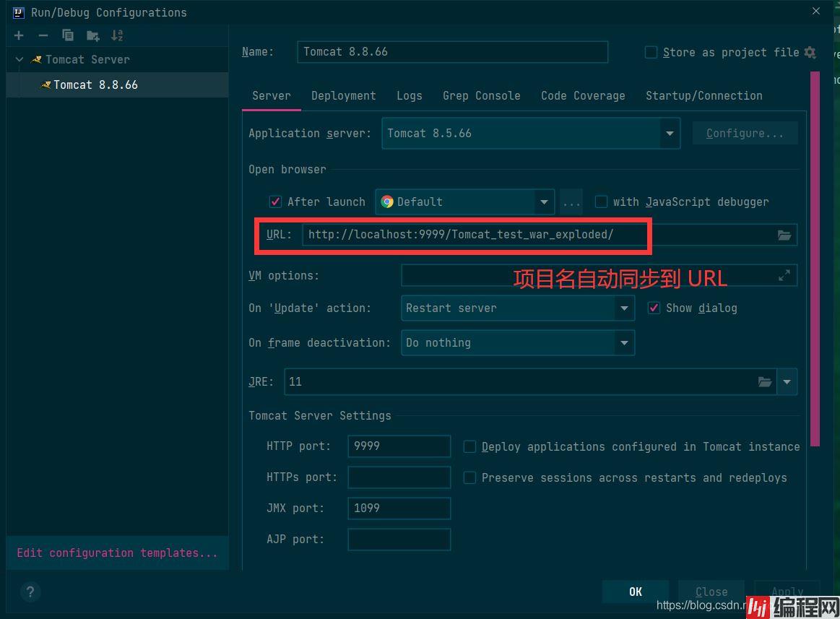Click the Remove Configuration minus icon
This screenshot has width=840, height=619.
(x=43, y=35)
